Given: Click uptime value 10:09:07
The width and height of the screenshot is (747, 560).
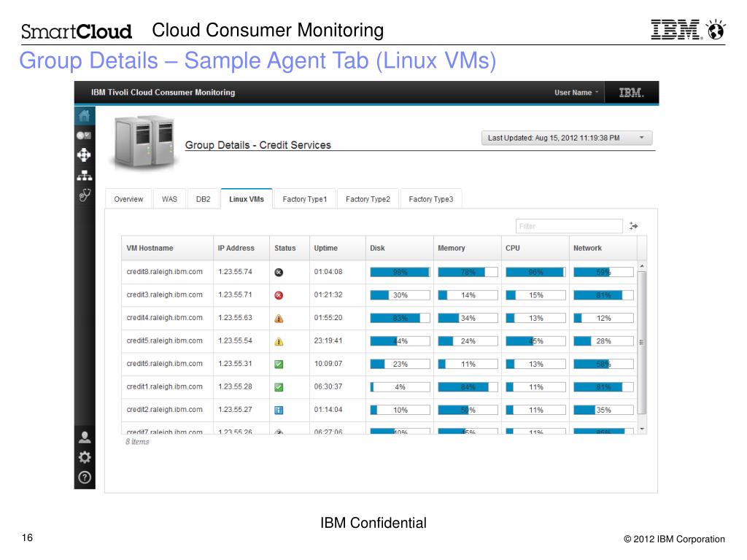Looking at the screenshot, I should pyautogui.click(x=328, y=364).
